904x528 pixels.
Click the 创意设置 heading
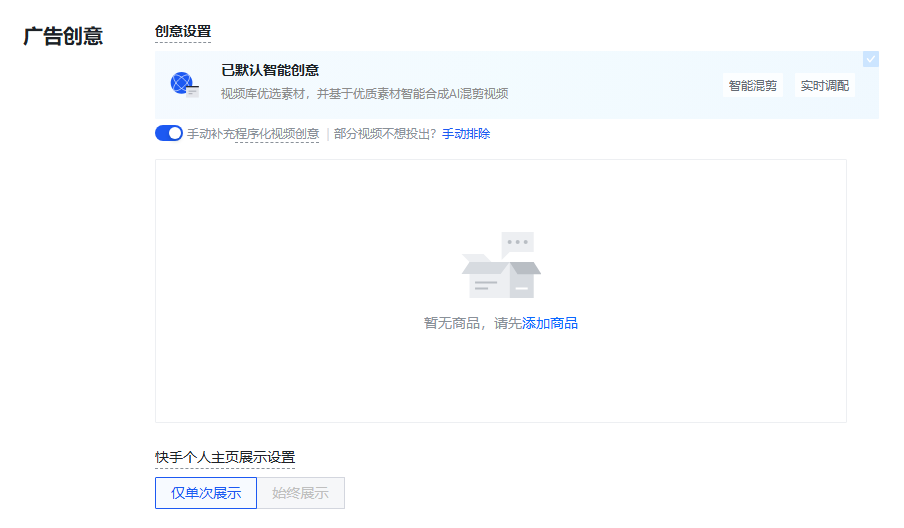click(x=183, y=32)
